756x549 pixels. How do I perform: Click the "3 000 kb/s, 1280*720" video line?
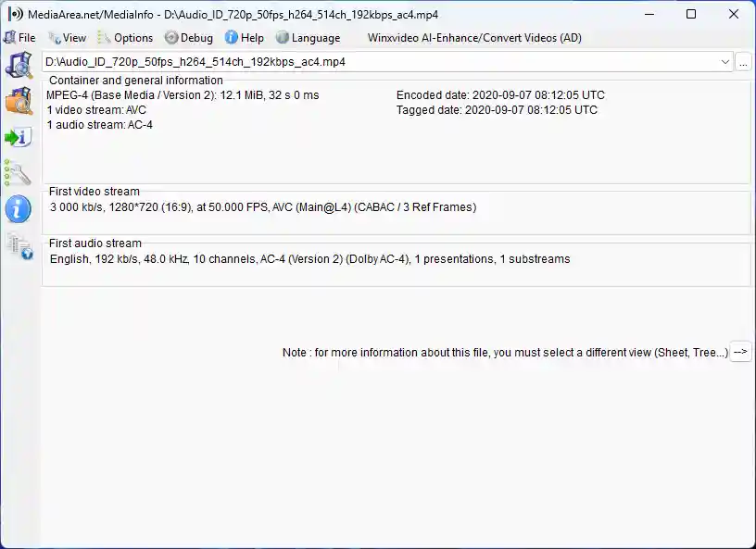tap(263, 207)
